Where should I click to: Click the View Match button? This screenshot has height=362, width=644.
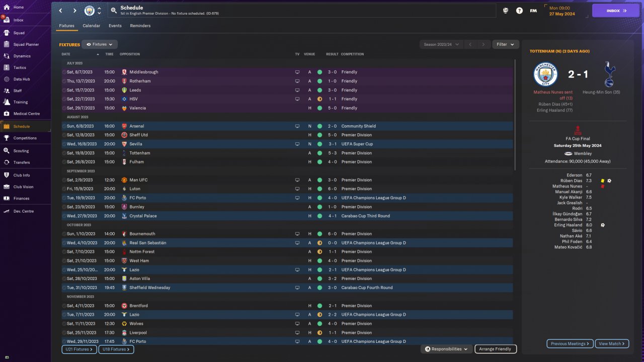pyautogui.click(x=612, y=344)
